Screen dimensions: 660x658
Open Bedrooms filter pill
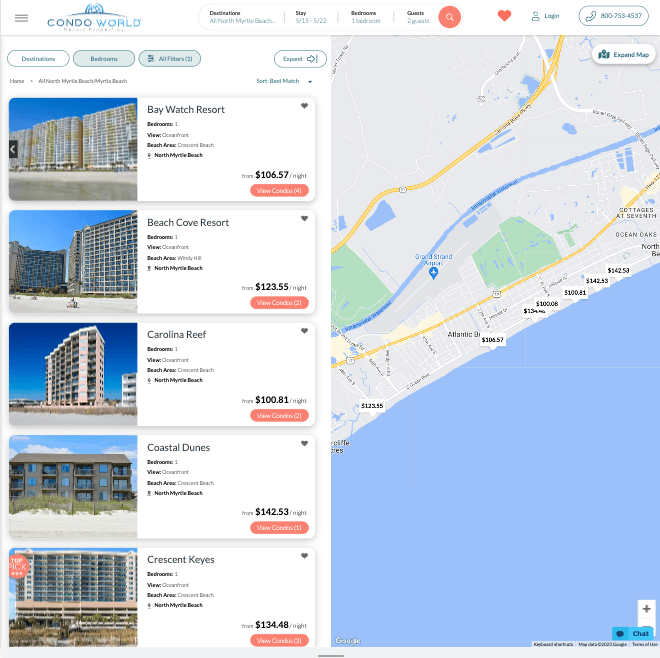point(104,59)
